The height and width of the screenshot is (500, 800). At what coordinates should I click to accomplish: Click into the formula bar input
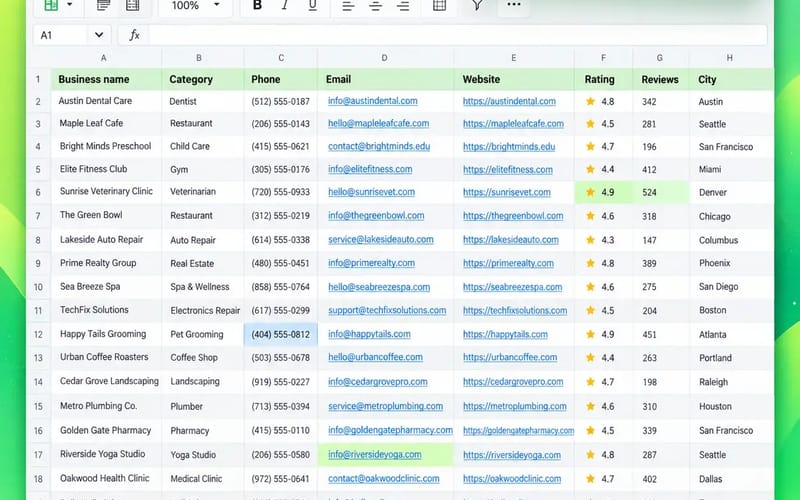point(457,35)
